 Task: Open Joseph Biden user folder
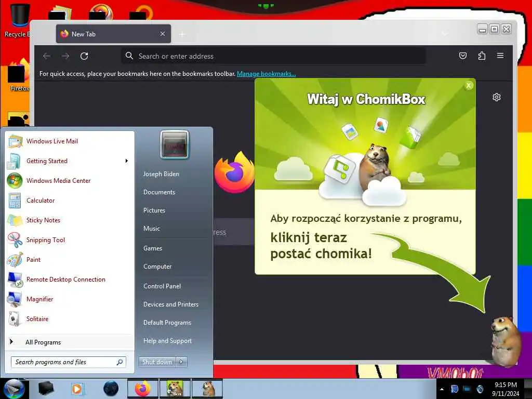(161, 174)
